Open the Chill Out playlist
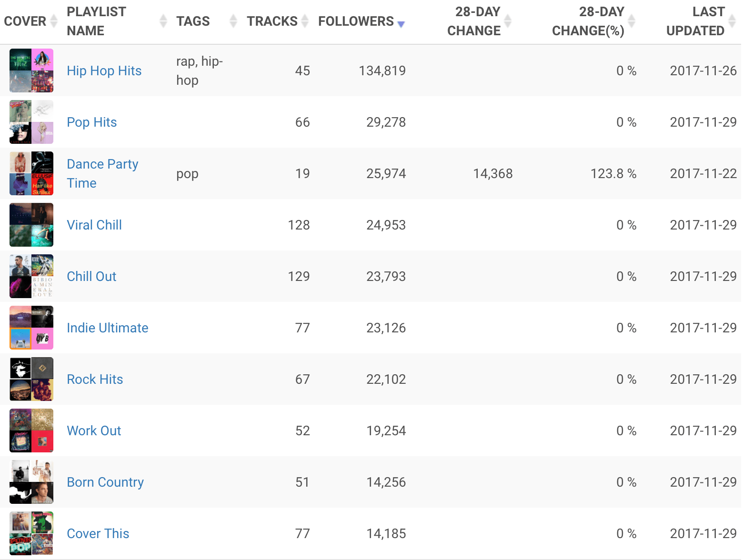This screenshot has height=560, width=743. click(91, 277)
